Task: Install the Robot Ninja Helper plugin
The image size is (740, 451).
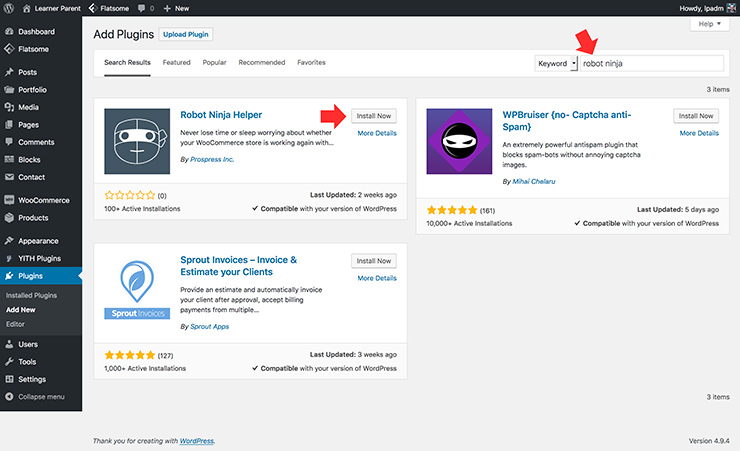Action: click(374, 116)
